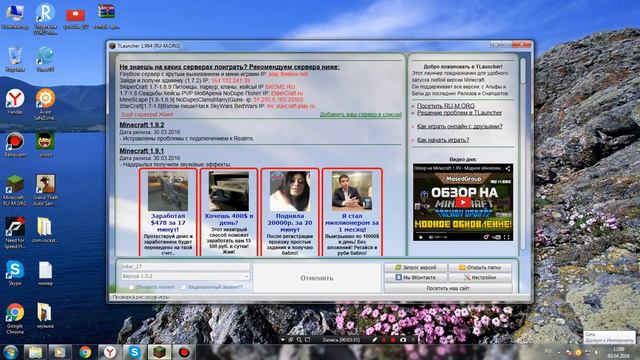Image resolution: width=640 pixels, height=360 pixels.
Task: Click the 'Я стал миллионером' ad
Action: click(x=352, y=212)
